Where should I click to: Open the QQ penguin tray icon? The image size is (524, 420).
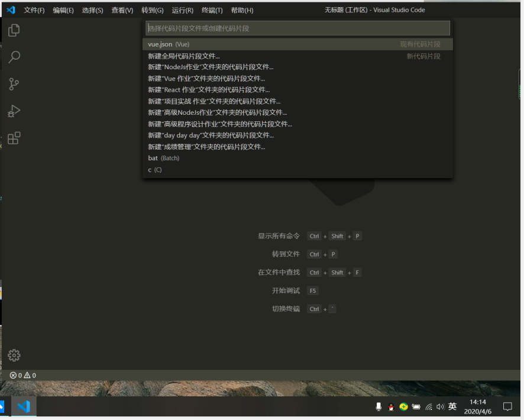[x=391, y=406]
